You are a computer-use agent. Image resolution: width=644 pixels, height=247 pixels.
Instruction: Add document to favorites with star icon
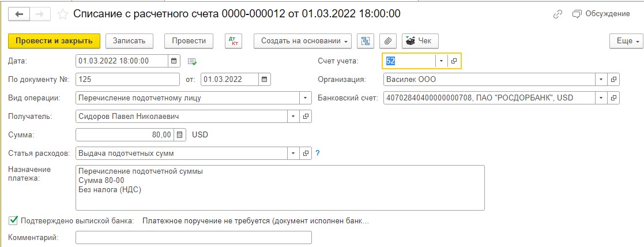tap(62, 14)
